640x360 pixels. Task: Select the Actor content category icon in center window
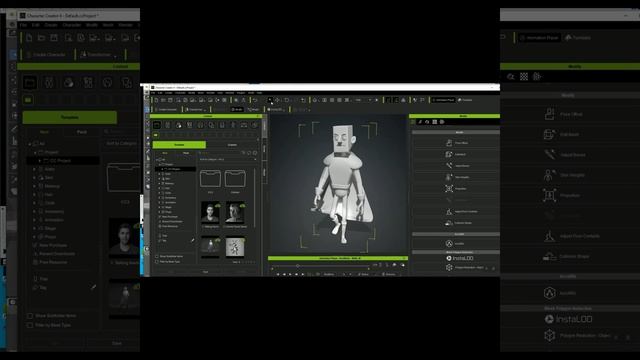167,125
